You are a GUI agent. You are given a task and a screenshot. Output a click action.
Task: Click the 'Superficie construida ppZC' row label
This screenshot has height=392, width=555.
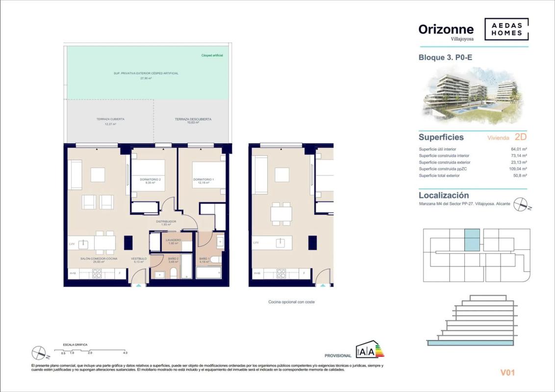443,169
